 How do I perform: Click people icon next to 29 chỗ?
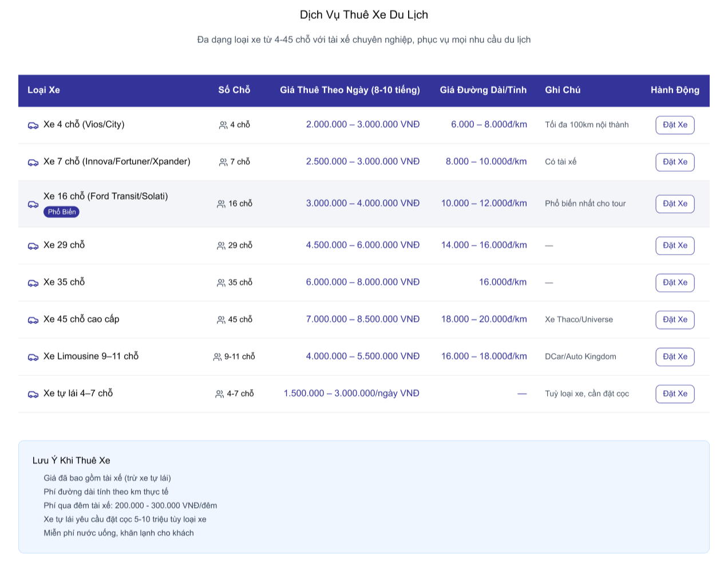tap(221, 245)
